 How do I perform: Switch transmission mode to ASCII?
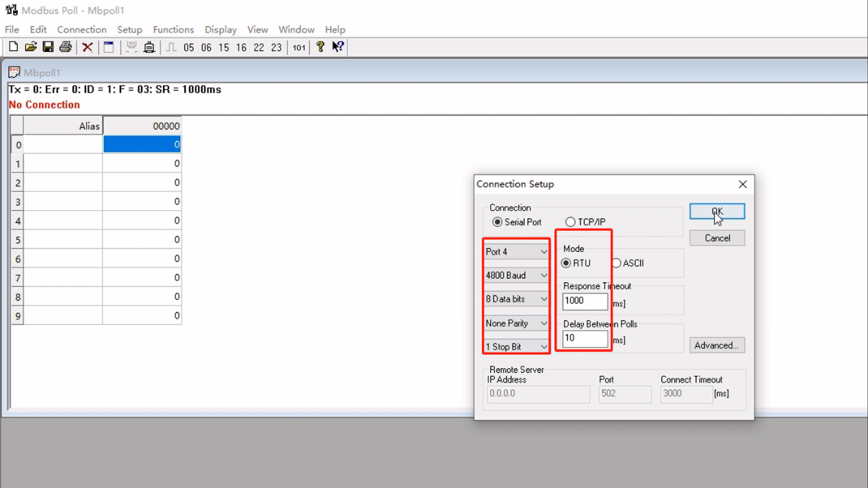pyautogui.click(x=616, y=263)
